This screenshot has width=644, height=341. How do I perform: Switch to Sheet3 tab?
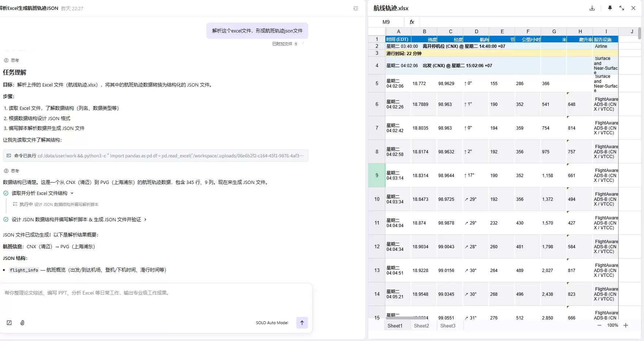coord(448,326)
